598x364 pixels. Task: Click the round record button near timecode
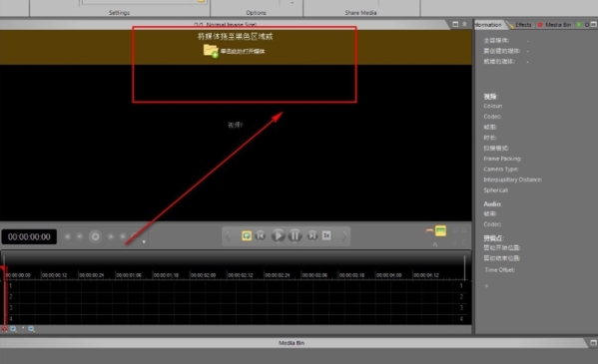coord(96,236)
